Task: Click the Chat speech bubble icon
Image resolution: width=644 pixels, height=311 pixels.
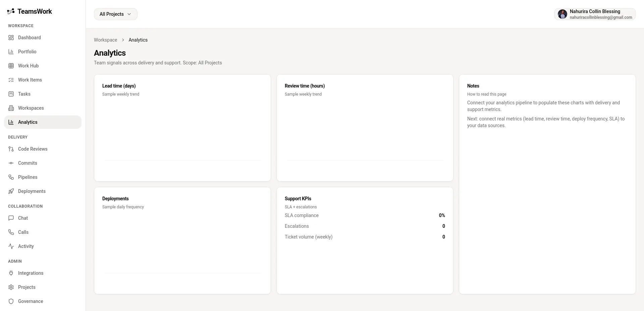Action: point(11,218)
